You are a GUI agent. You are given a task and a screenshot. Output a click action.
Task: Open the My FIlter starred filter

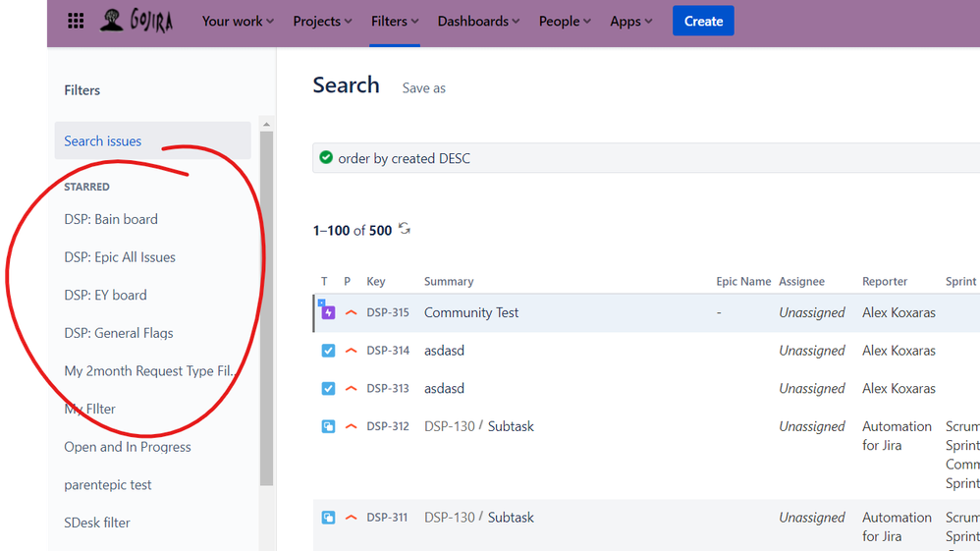pyautogui.click(x=89, y=409)
